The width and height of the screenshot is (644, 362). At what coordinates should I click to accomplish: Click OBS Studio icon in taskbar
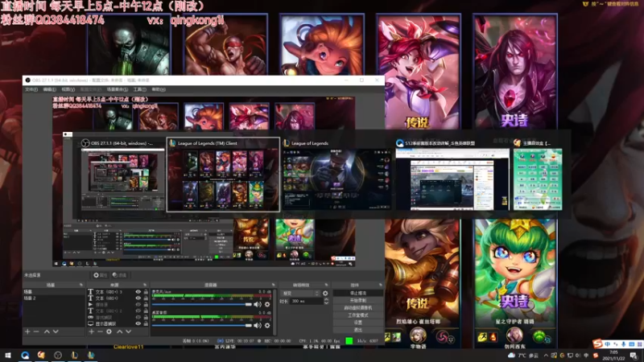(x=58, y=356)
